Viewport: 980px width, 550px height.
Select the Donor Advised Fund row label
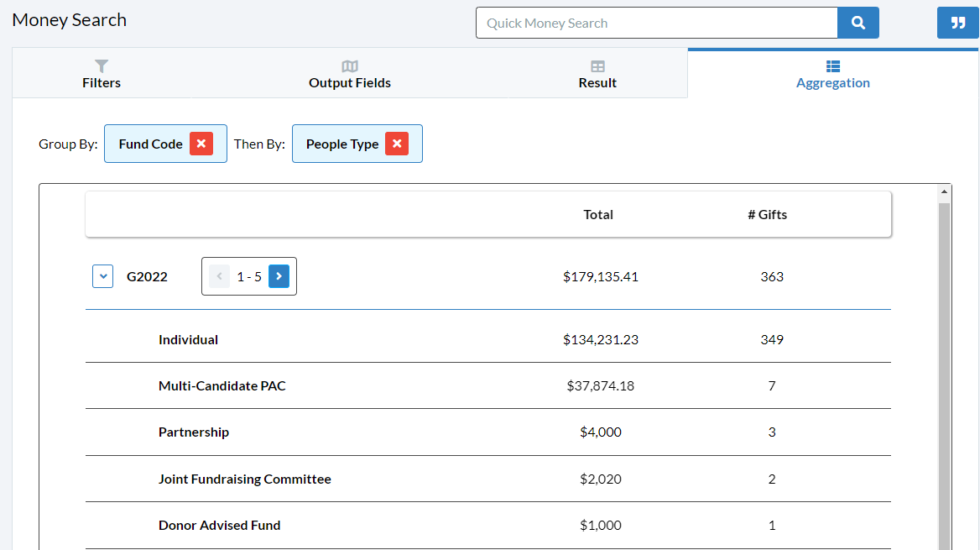tap(219, 526)
